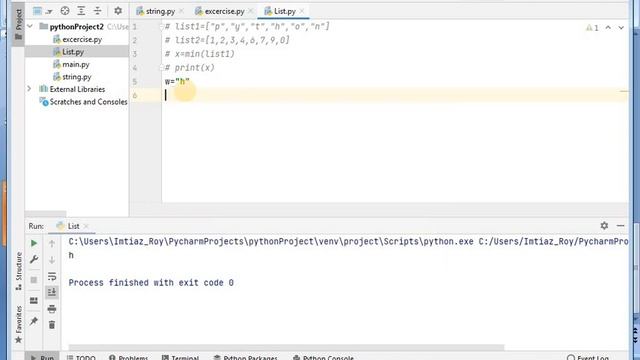Rerun List with green play button
This screenshot has height=360, width=640.
point(34,243)
